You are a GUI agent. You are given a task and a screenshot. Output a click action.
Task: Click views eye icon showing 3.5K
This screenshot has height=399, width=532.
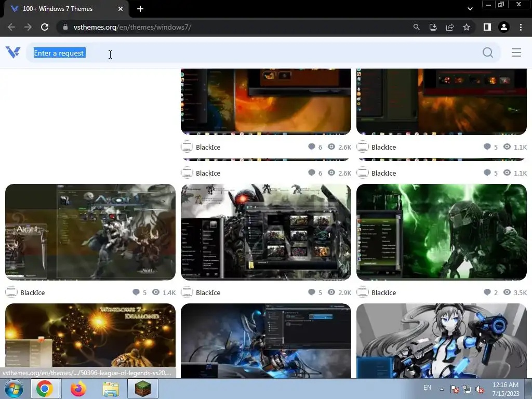click(507, 292)
